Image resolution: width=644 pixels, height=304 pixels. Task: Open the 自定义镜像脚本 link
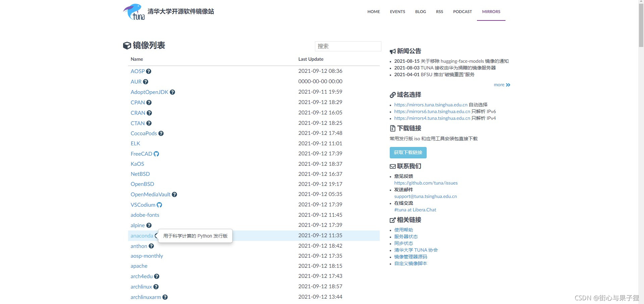pos(411,264)
